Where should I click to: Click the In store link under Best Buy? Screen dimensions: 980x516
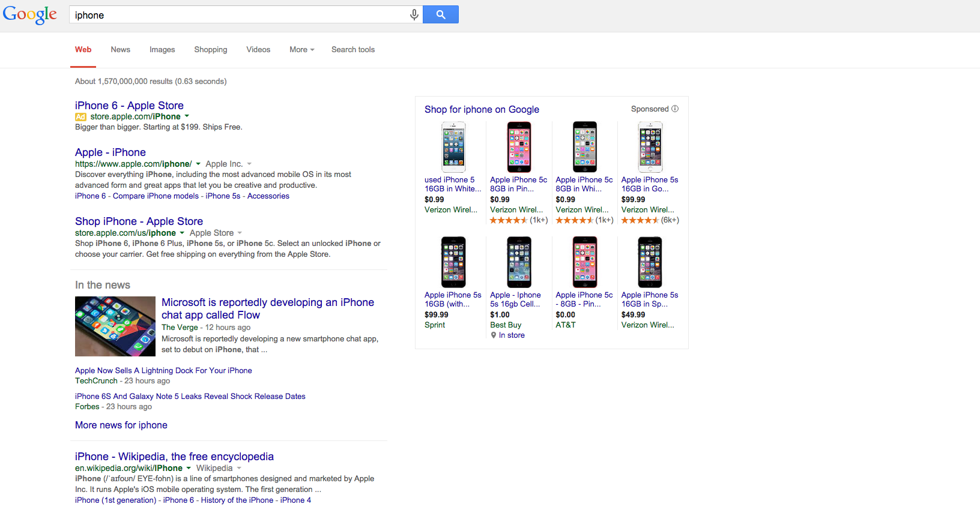point(512,335)
